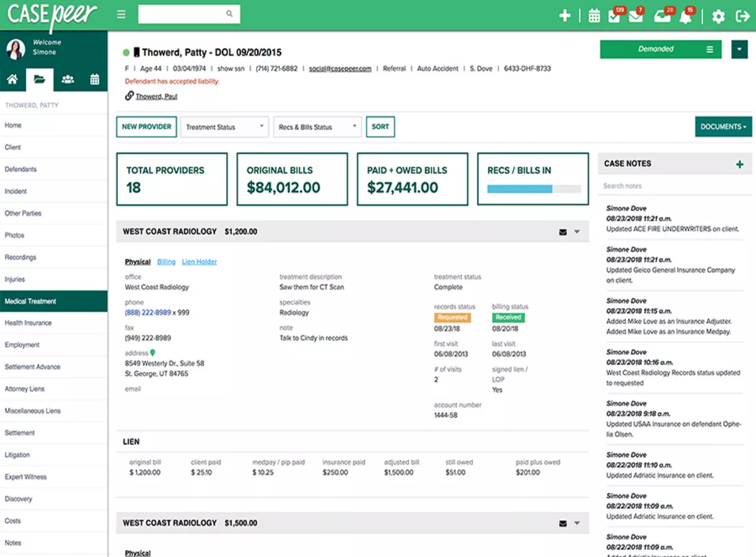This screenshot has width=756, height=557.
Task: Open linked case Thowerd, Paul
Action: click(156, 96)
